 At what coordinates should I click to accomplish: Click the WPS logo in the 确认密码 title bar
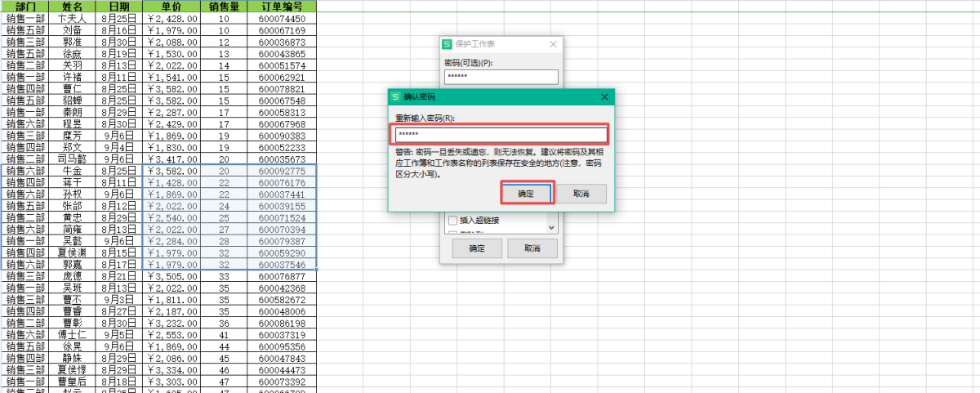(x=395, y=97)
